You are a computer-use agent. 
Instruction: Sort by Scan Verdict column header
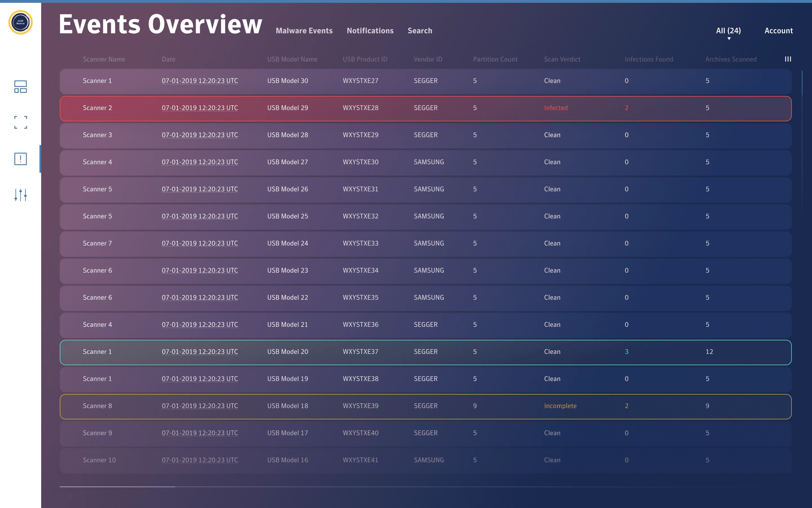(562, 59)
